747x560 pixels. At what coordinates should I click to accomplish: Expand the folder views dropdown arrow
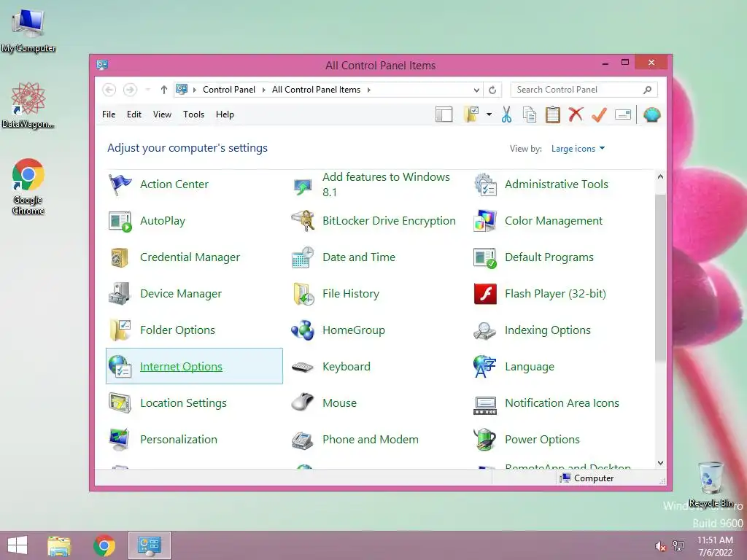[489, 114]
